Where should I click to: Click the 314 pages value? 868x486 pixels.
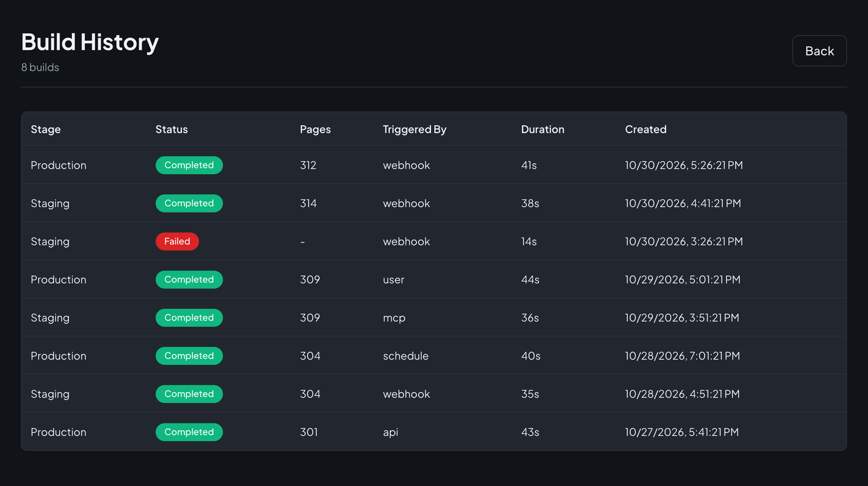click(x=308, y=203)
